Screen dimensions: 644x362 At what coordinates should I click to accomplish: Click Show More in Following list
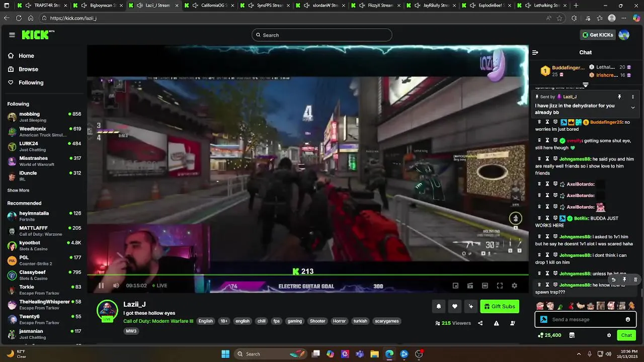tap(18, 191)
